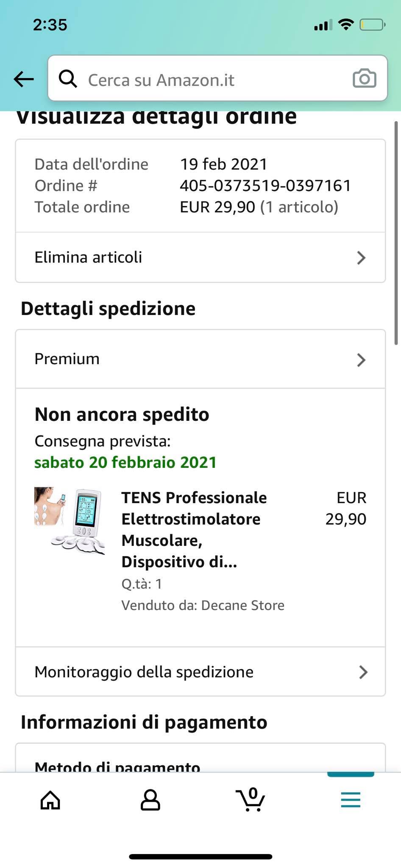Tap the Wi-Fi status icon
Viewport: 401px width, 868px height.
point(346,25)
